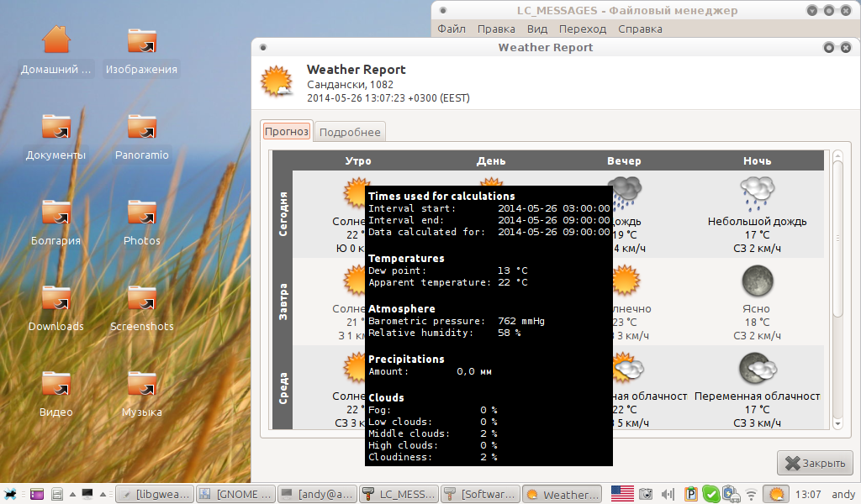Open the Правка menu
Screen dimensions: 861x504
[496, 29]
